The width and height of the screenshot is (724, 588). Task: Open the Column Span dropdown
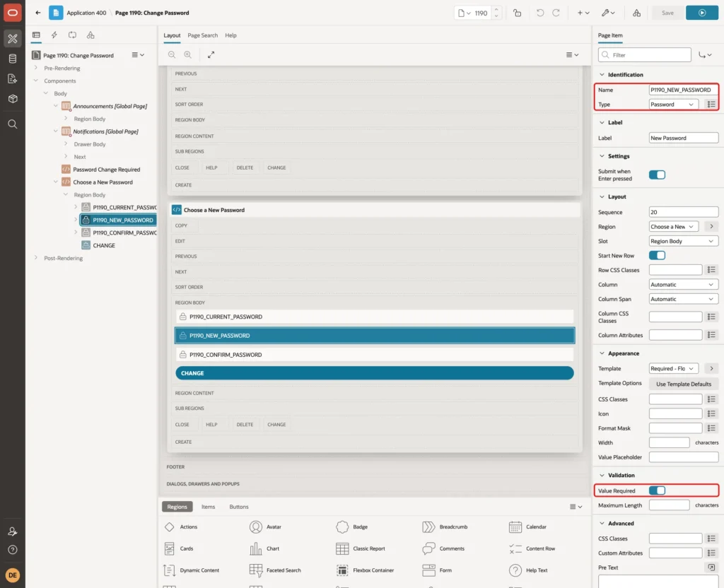[x=684, y=299]
